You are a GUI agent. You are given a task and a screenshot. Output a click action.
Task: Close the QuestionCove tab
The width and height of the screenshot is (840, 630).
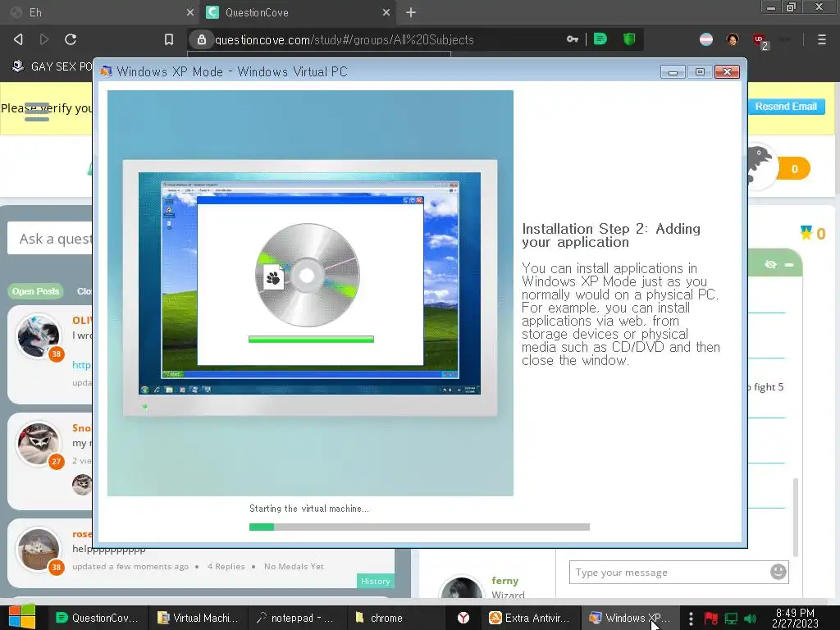(386, 12)
